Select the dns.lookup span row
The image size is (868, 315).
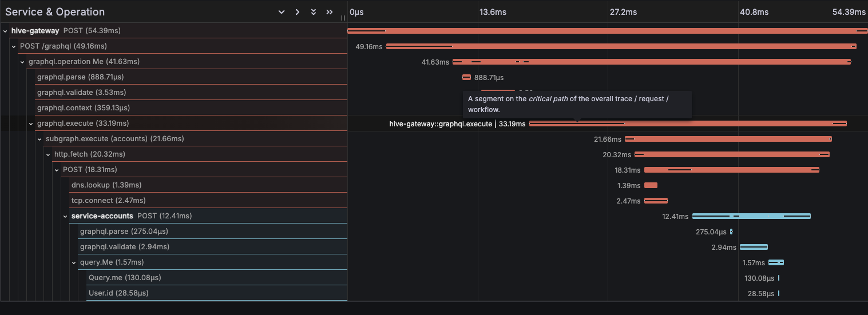tap(106, 185)
